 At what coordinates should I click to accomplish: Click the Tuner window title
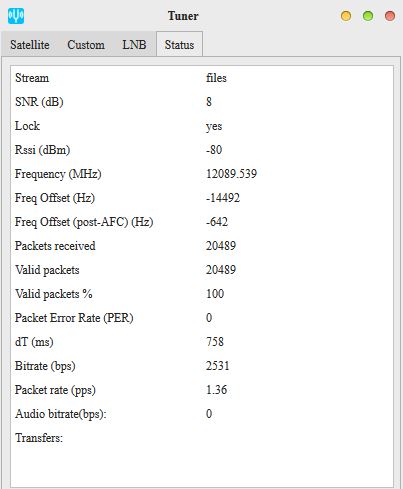pos(183,16)
